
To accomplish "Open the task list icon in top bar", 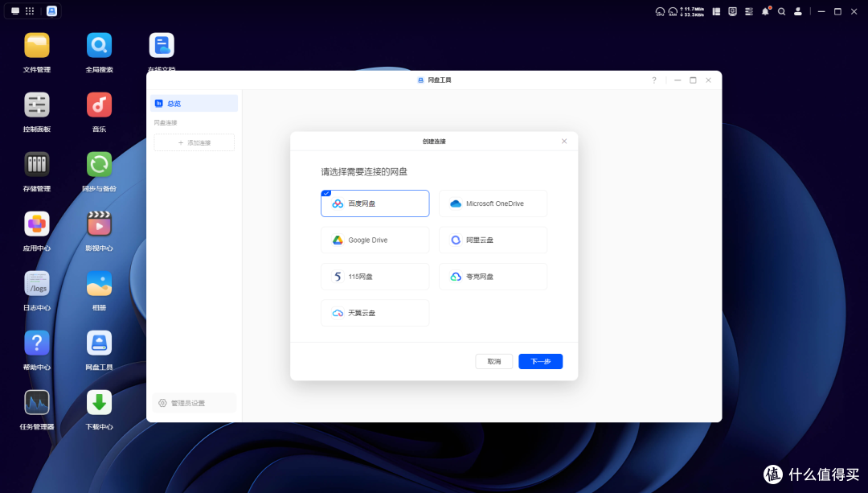I will pos(749,11).
